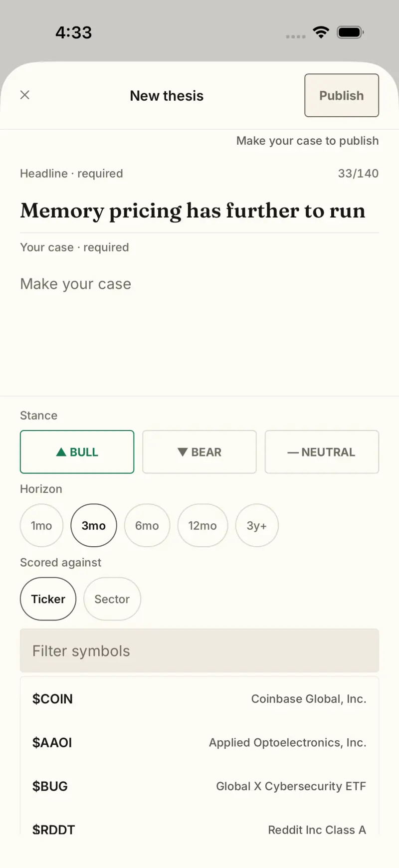Edit the headline text field
The height and width of the screenshot is (868, 399).
(x=199, y=211)
